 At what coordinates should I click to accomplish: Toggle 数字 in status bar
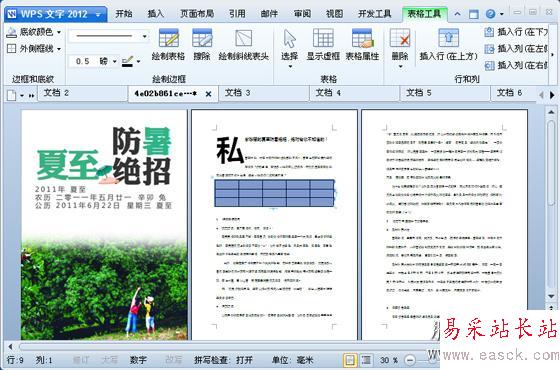(138, 360)
